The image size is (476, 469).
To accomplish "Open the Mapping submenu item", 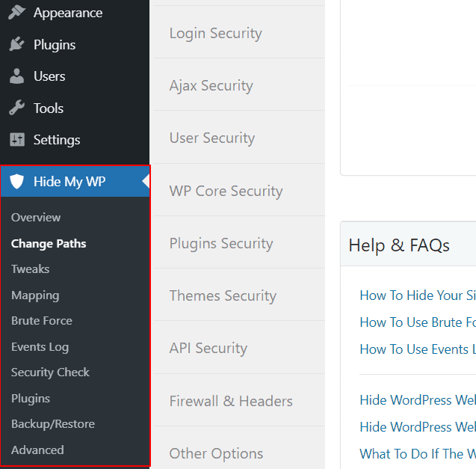I will click(x=35, y=295).
